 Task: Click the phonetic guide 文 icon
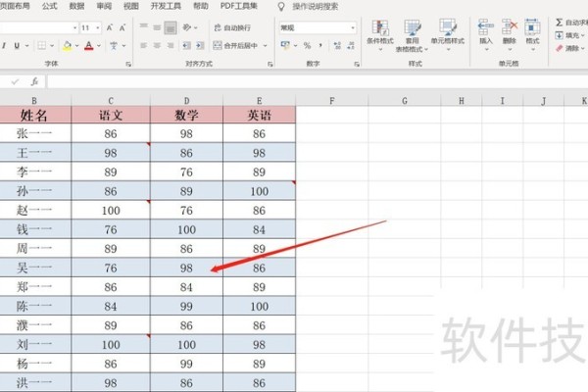point(114,46)
